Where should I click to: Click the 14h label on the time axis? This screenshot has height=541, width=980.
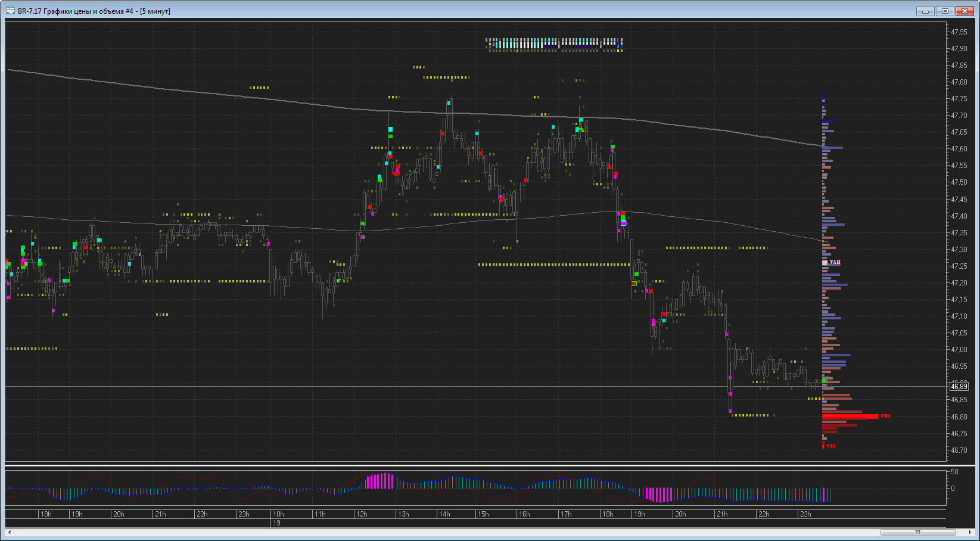[x=444, y=514]
